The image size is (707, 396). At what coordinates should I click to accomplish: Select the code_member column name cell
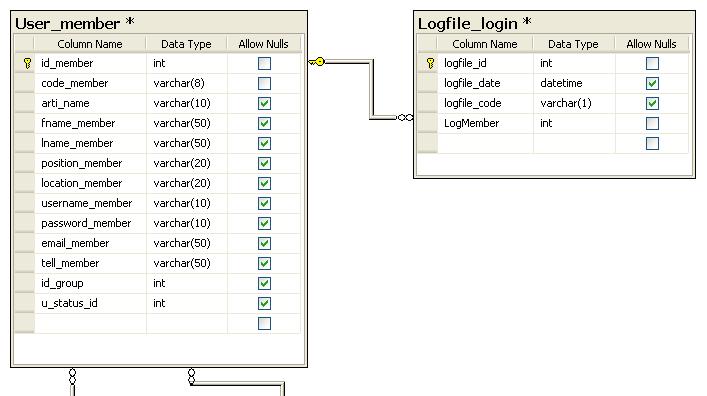pos(90,83)
